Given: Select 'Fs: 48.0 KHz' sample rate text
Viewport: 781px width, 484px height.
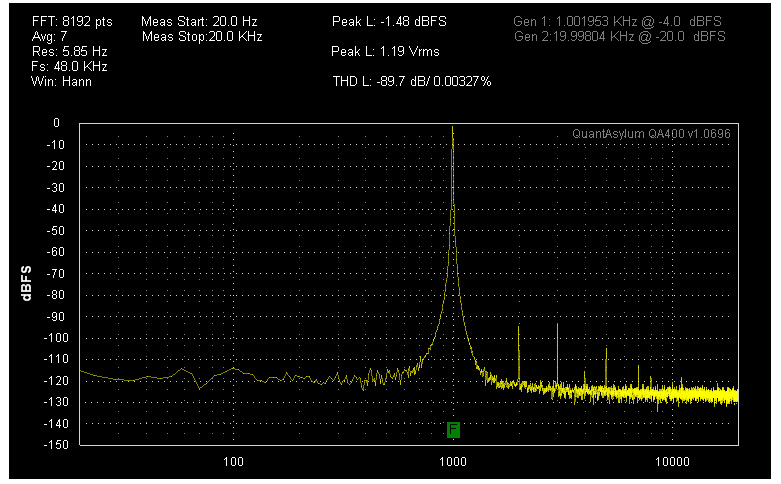Looking at the screenshot, I should point(69,66).
